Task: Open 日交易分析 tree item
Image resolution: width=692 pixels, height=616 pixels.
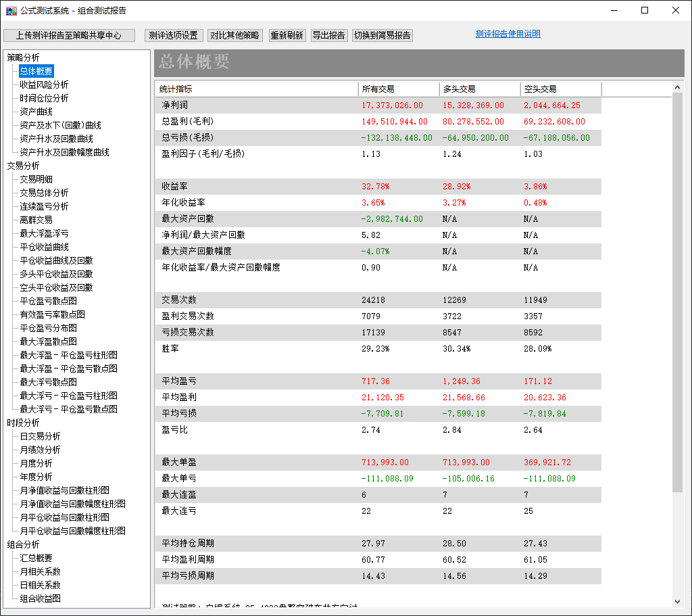Action: pos(40,436)
